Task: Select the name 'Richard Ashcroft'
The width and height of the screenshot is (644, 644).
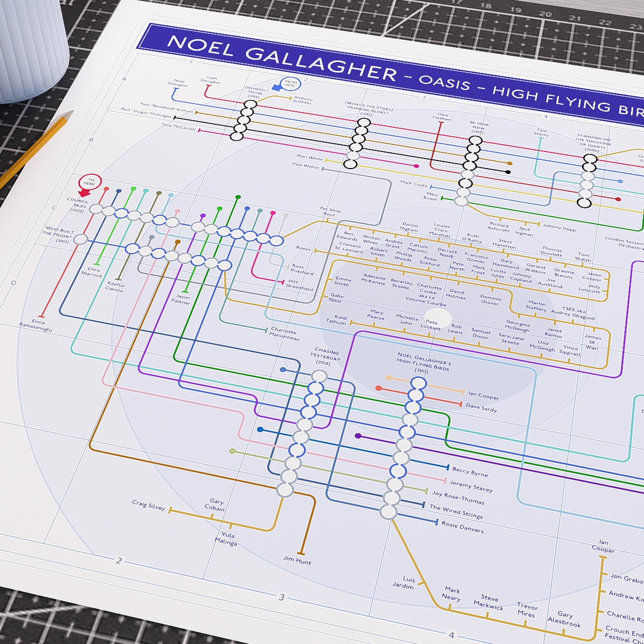Action: coord(499,227)
